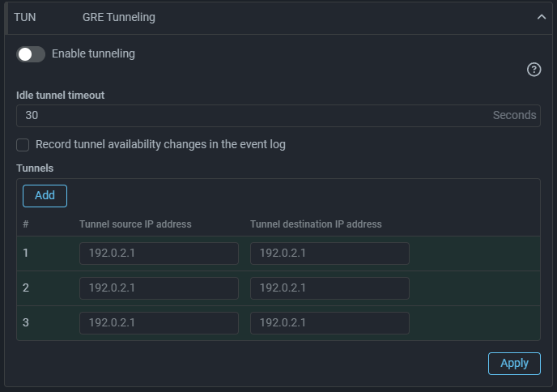
Task: Open the help question mark icon
Action: 534,70
